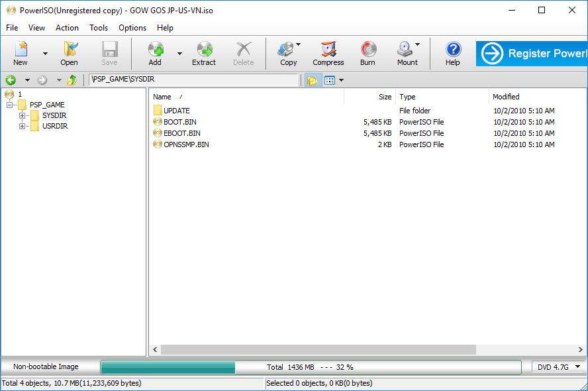Open the Mount button dropdown arrow
The height and width of the screenshot is (391, 588).
(417, 44)
